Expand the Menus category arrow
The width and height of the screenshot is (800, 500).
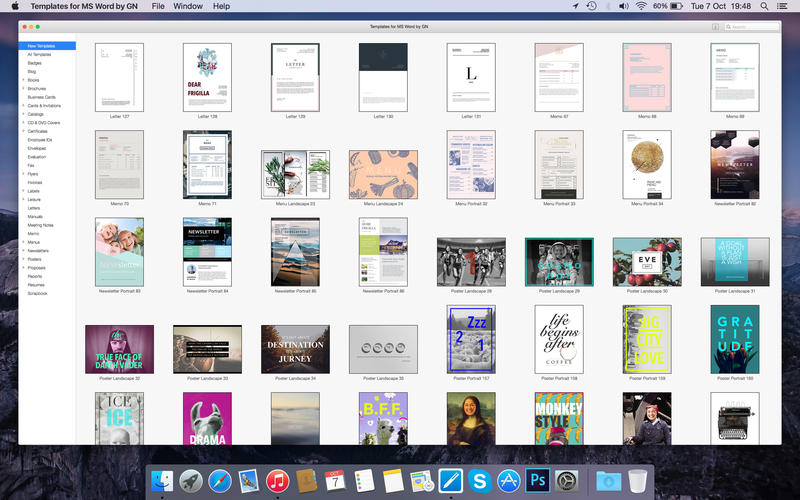coord(23,242)
